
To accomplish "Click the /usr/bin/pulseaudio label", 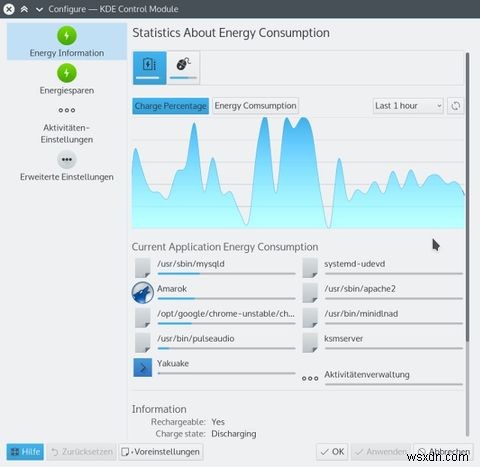I will [x=196, y=339].
